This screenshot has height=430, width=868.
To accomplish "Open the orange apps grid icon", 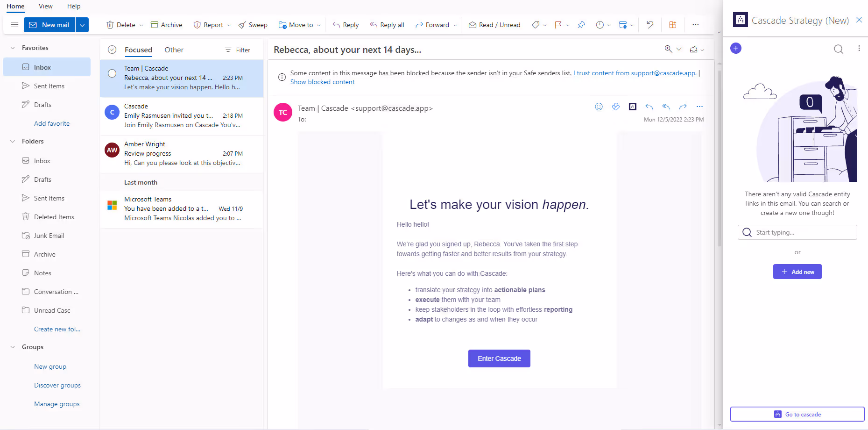I will [x=673, y=25].
